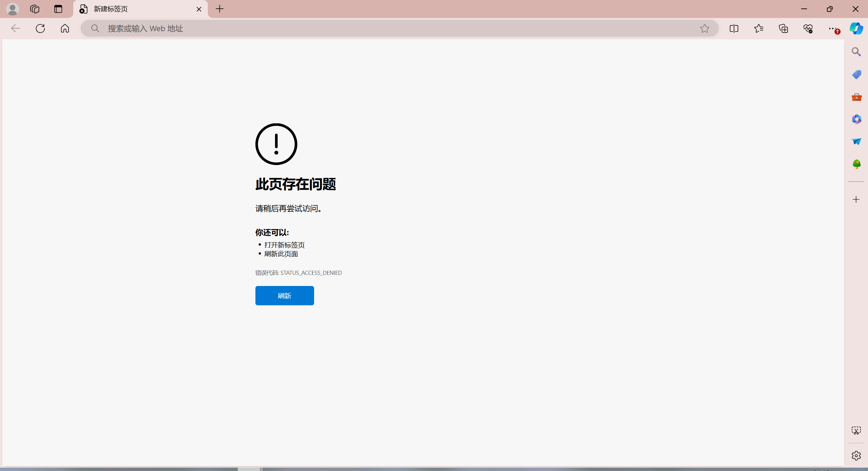The image size is (868, 471).
Task: Open sidebar Shopping tag icon
Action: pos(856,74)
